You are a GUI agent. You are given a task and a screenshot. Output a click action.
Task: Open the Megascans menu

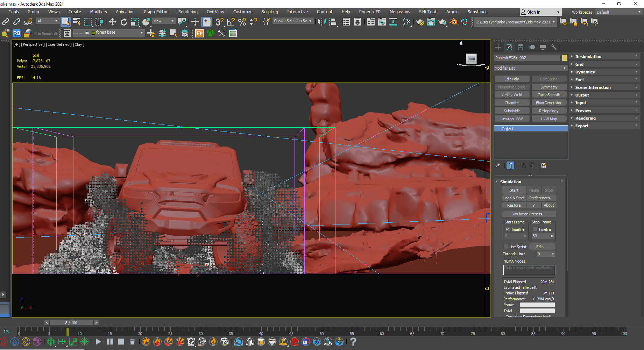[x=400, y=12]
